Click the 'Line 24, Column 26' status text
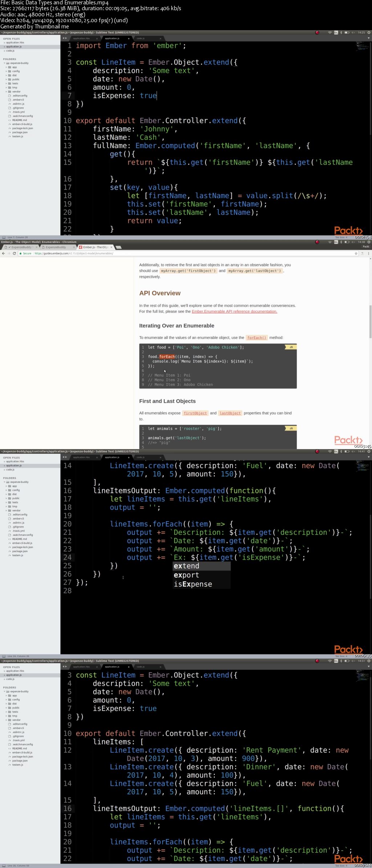This screenshot has height=868, width=372. 18,656
